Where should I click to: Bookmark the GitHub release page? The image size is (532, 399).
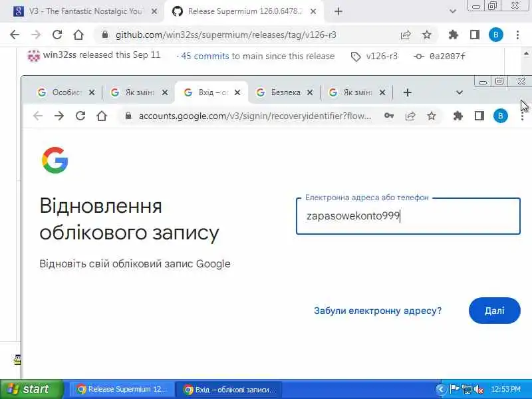click(x=427, y=35)
